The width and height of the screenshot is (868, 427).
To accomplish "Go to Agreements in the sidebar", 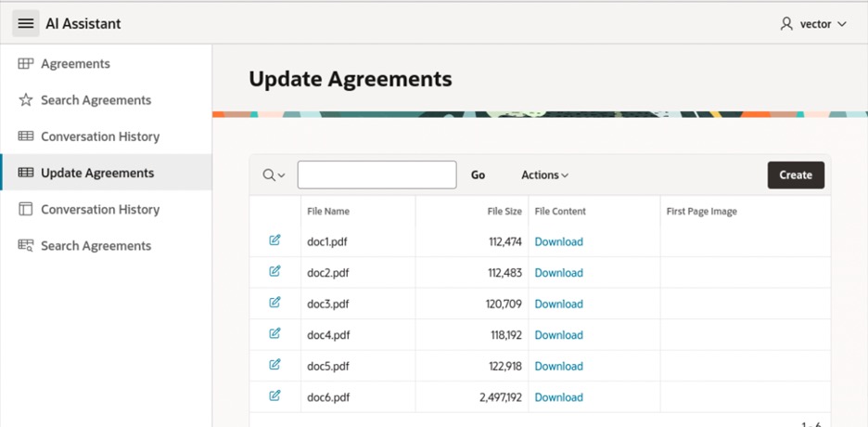I will click(x=75, y=64).
